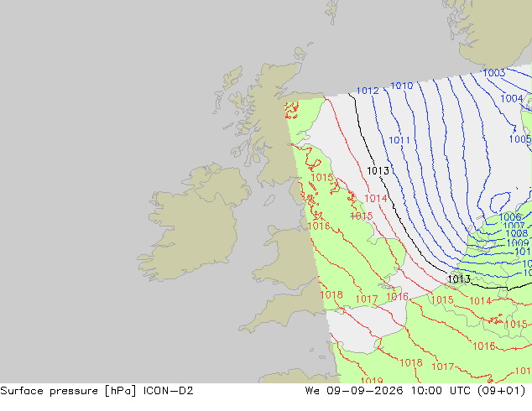Viewport: 532px width, 411px height.
Task: Click the Surface pressure [hPa] ICON-D2 caption
Action: pyautogui.click(x=96, y=391)
